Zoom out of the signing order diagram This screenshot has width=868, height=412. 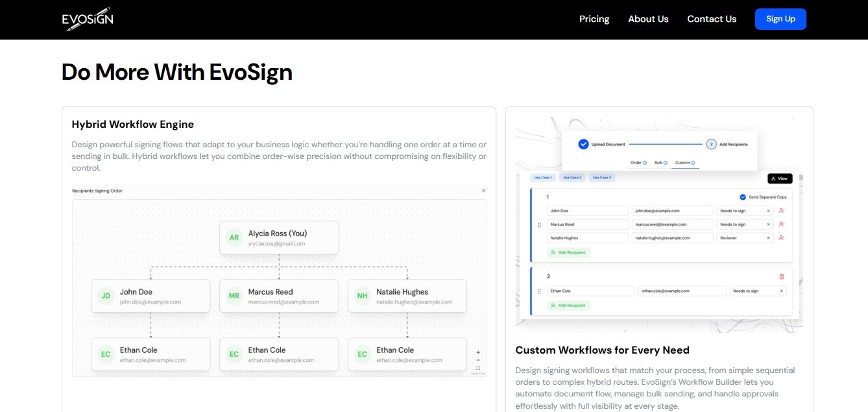[x=478, y=360]
